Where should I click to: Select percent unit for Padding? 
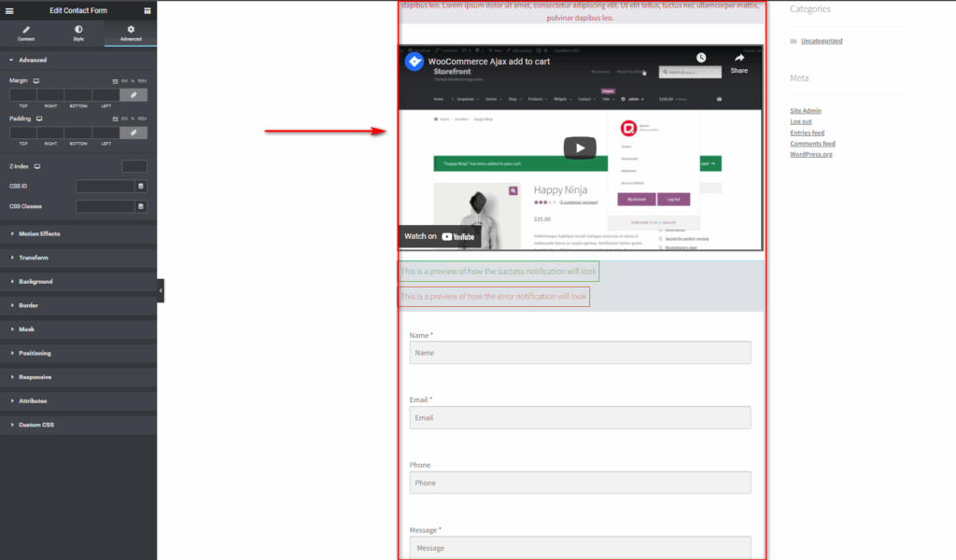coord(133,119)
